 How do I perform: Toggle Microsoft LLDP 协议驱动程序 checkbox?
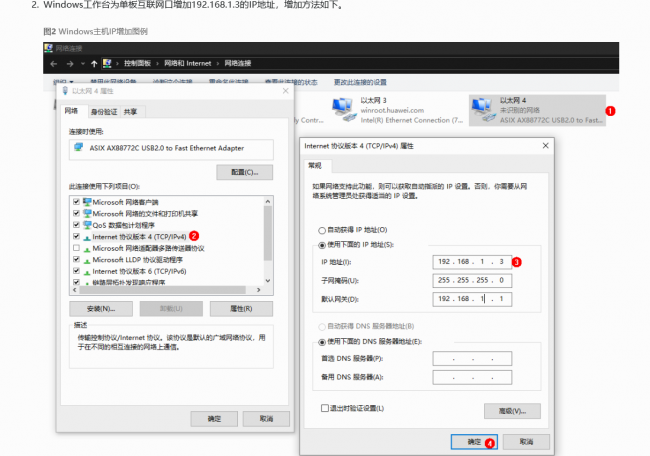[x=76, y=260]
